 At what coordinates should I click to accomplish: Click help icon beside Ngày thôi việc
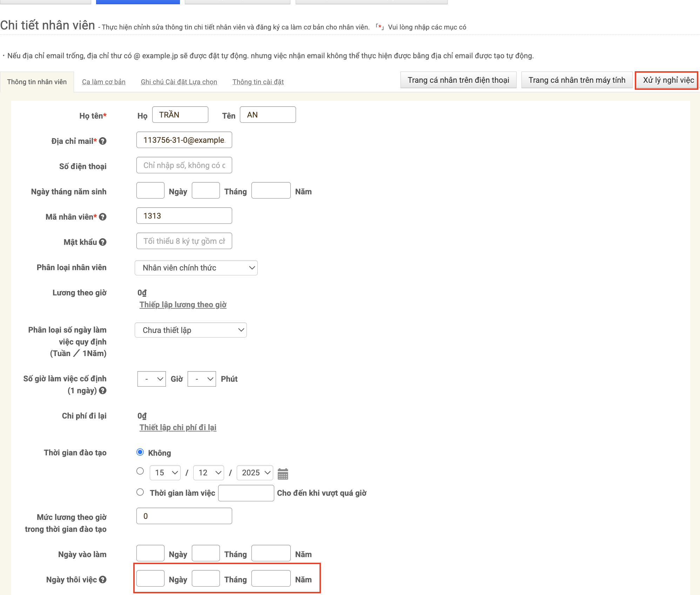click(x=102, y=580)
